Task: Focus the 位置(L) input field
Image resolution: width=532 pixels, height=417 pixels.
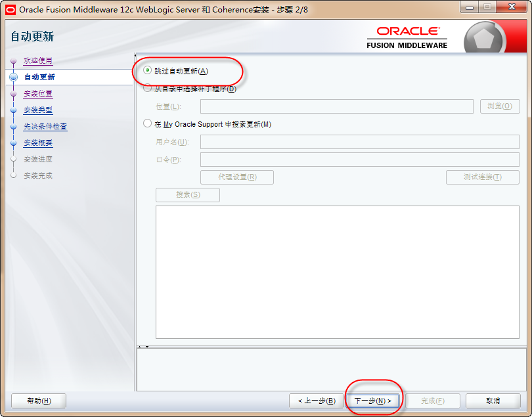Action: coord(337,106)
